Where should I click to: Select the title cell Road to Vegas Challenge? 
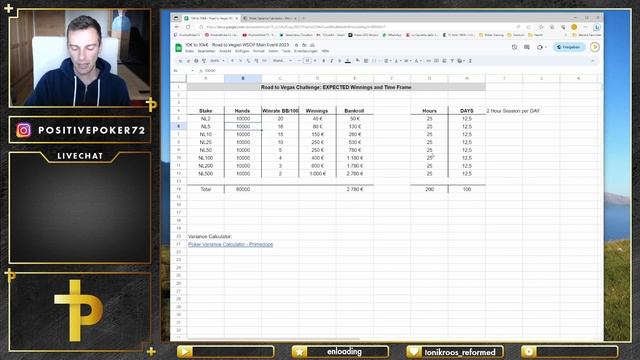pyautogui.click(x=336, y=87)
